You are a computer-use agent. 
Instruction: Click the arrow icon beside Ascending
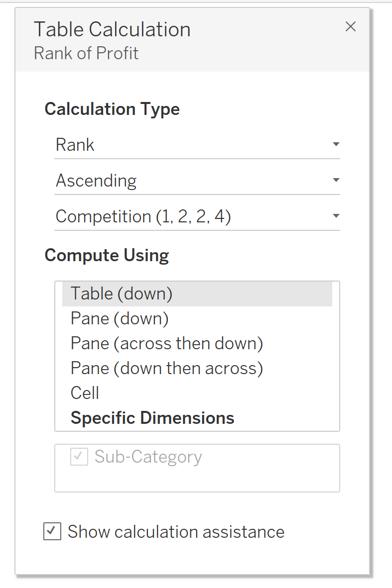336,181
